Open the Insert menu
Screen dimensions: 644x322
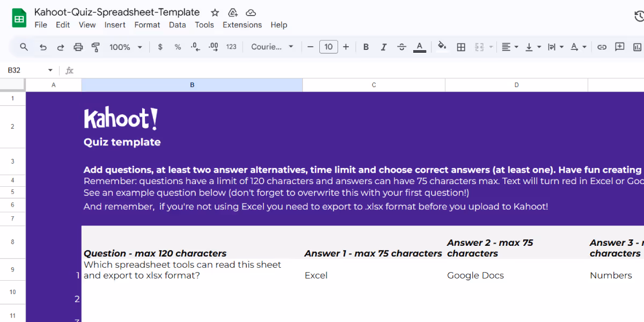[x=115, y=25]
